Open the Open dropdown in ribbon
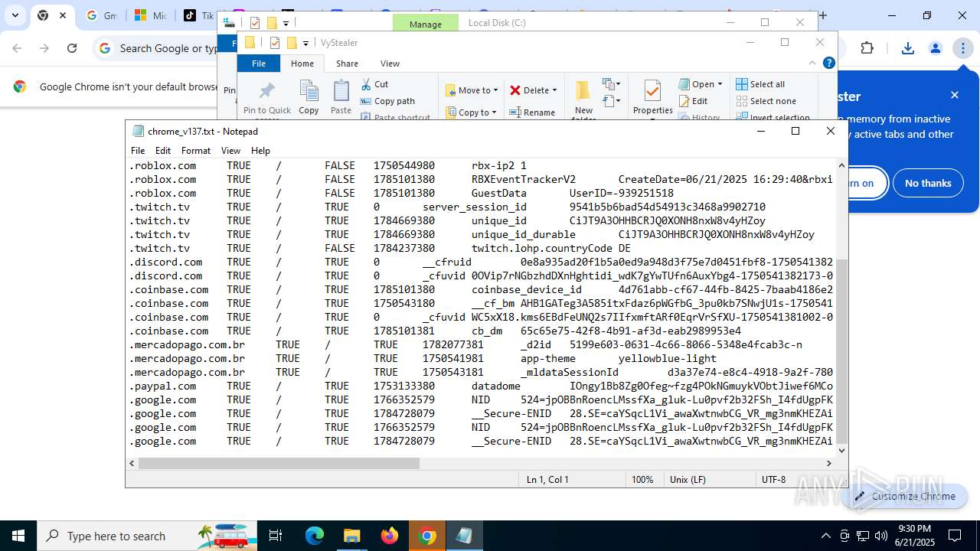 [x=701, y=84]
